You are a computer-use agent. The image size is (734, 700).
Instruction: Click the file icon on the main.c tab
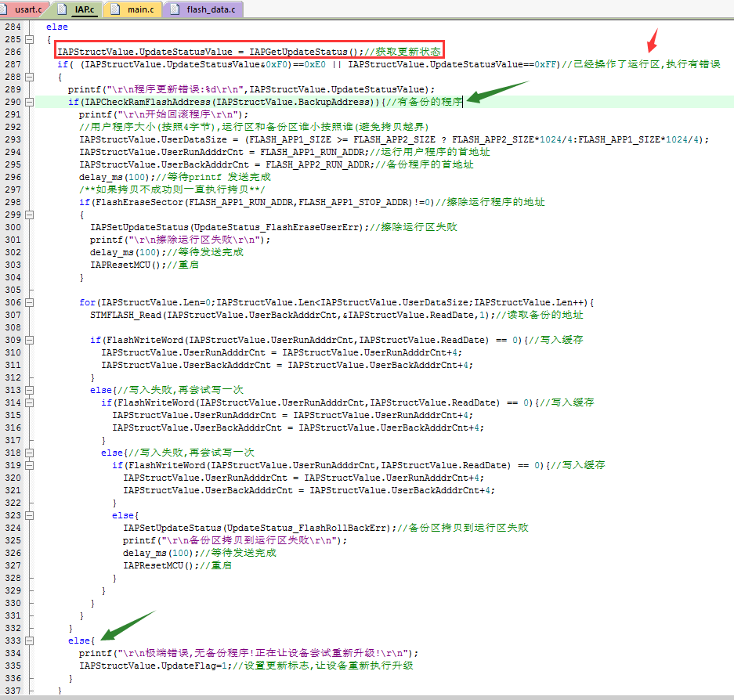115,9
